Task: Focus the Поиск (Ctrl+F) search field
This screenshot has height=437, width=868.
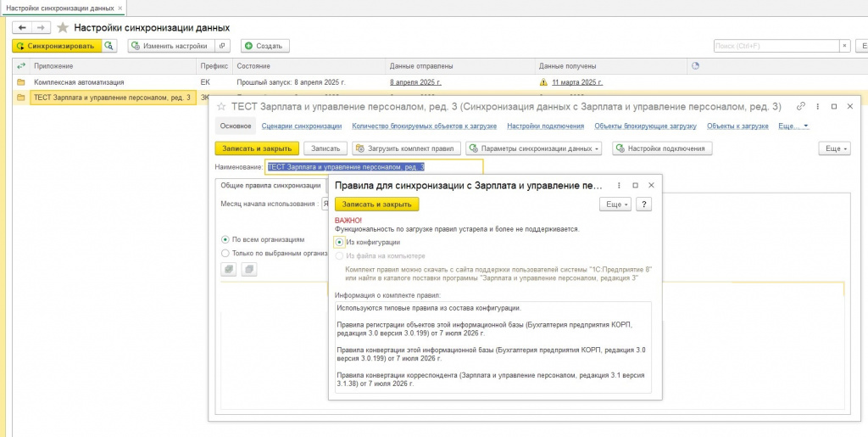Action: point(776,46)
